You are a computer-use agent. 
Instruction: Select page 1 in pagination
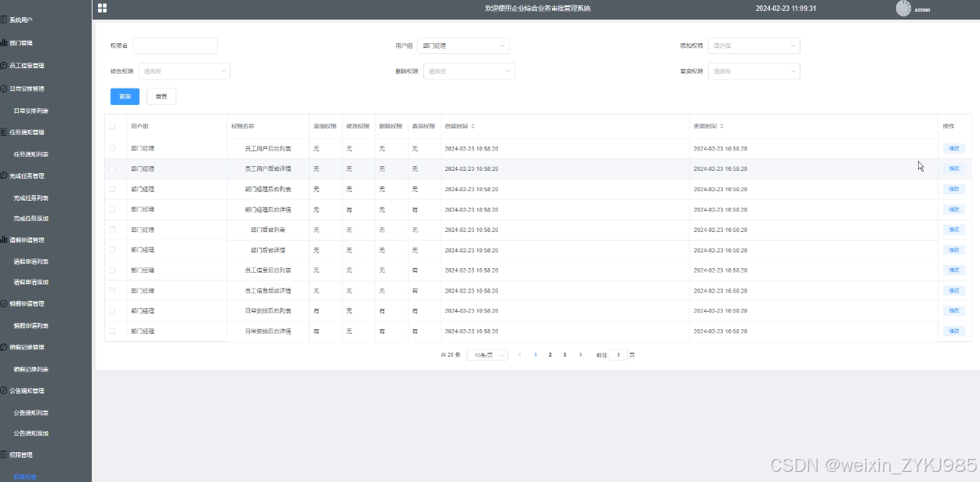coord(535,355)
